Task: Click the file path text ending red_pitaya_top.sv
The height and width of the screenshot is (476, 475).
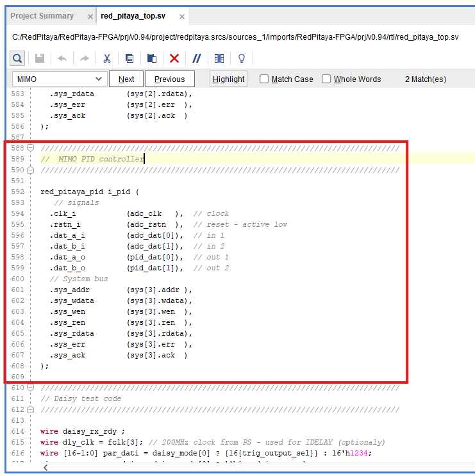Action: coord(235,37)
